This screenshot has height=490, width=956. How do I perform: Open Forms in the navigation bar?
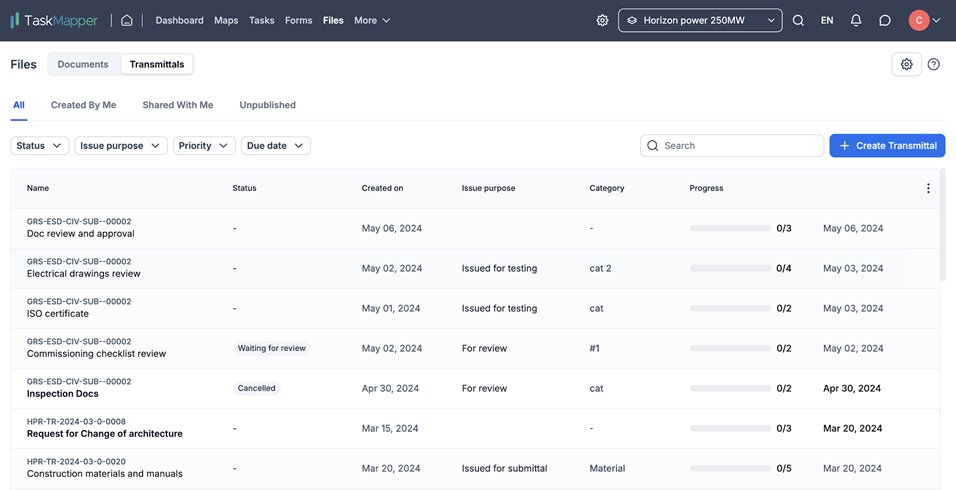click(x=299, y=20)
